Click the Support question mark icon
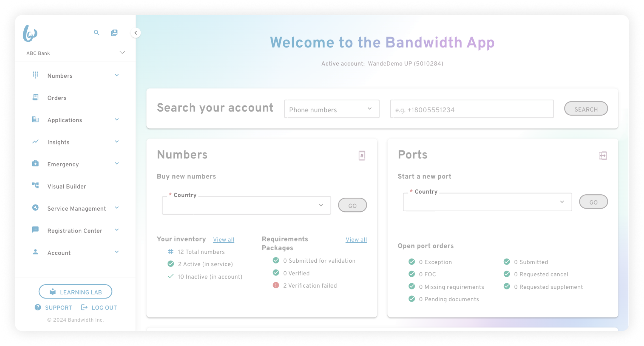The height and width of the screenshot is (346, 644). coord(38,307)
